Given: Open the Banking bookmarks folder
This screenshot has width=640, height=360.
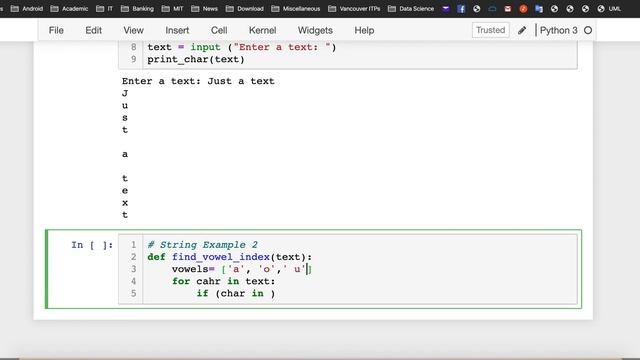Looking at the screenshot, I should pos(137,9).
